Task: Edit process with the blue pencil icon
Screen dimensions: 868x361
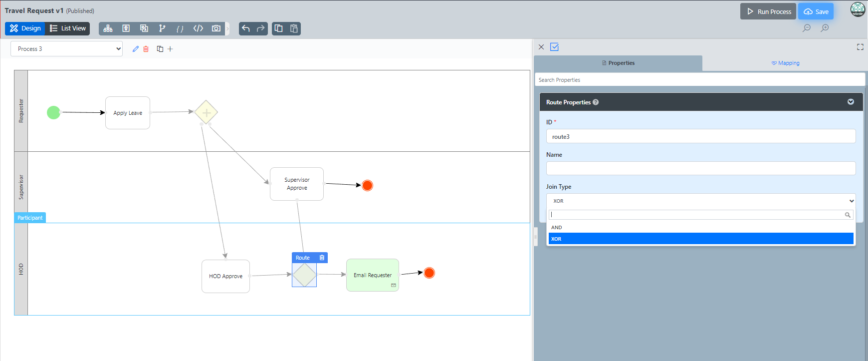Action: (x=135, y=49)
